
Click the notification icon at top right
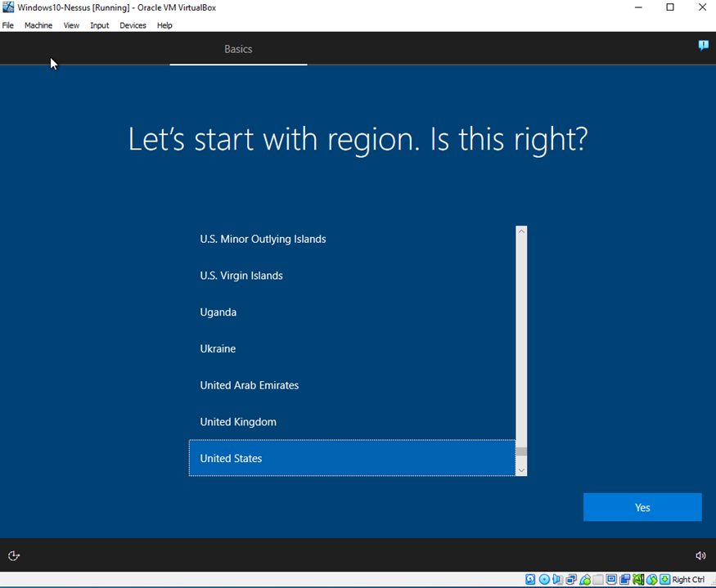[x=703, y=46]
